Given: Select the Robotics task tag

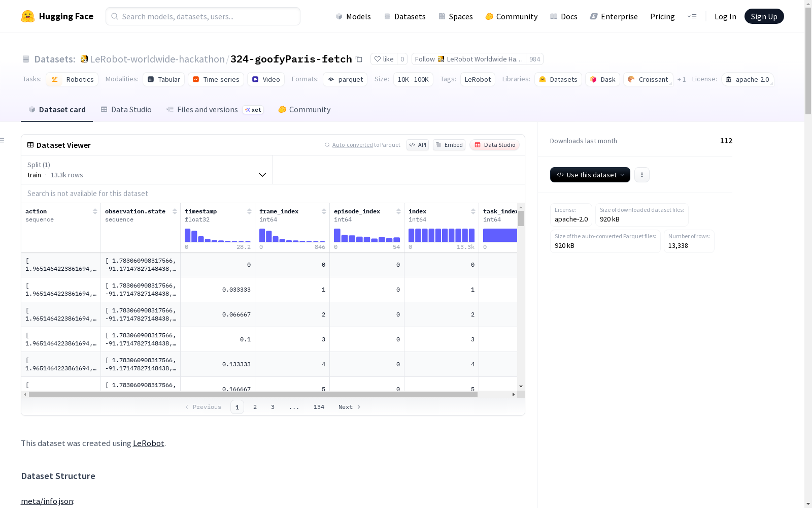Looking at the screenshot, I should (x=72, y=79).
